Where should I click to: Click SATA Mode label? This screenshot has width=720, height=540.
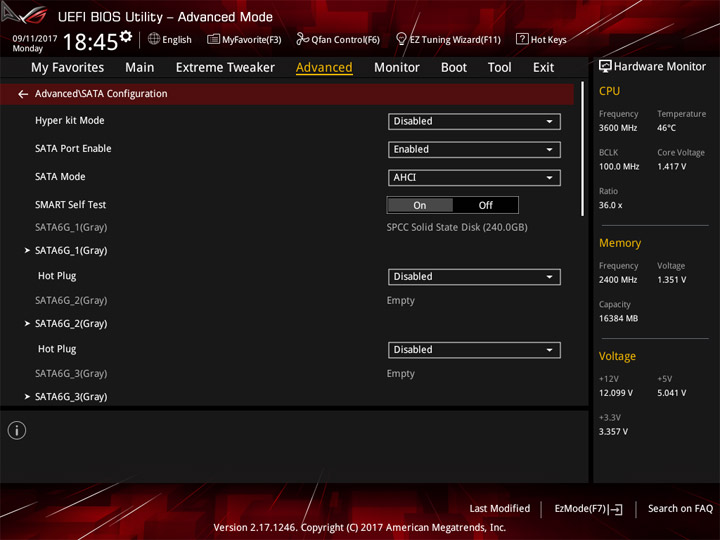(60, 177)
